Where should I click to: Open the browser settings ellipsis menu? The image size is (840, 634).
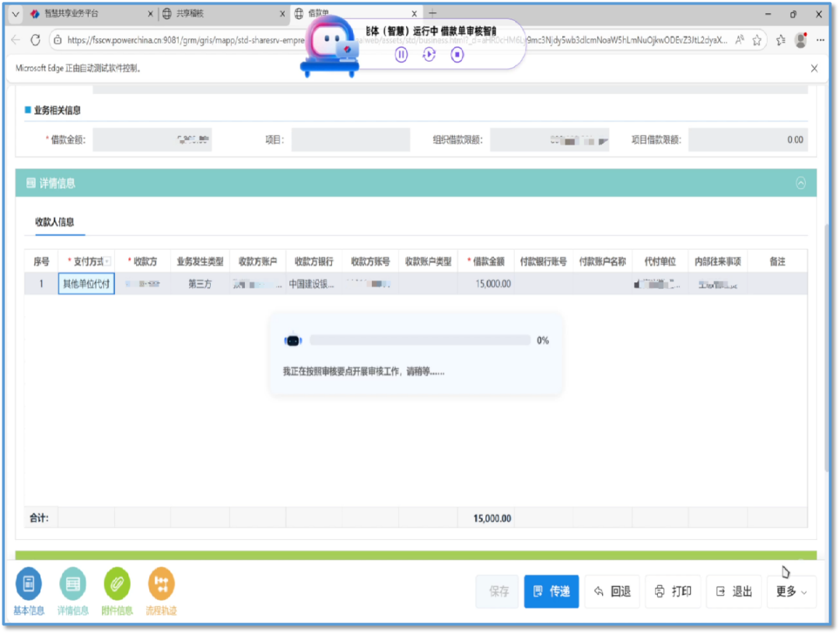coord(821,40)
